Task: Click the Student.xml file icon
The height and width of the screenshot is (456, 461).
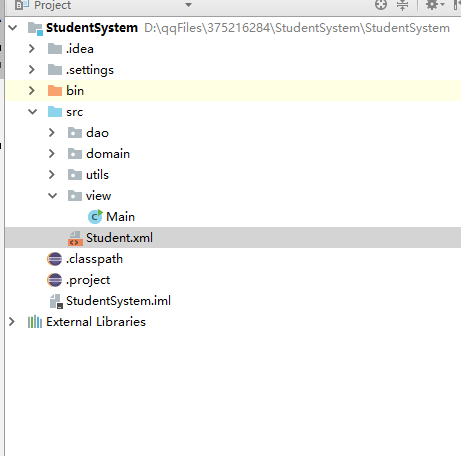Action: pos(75,238)
